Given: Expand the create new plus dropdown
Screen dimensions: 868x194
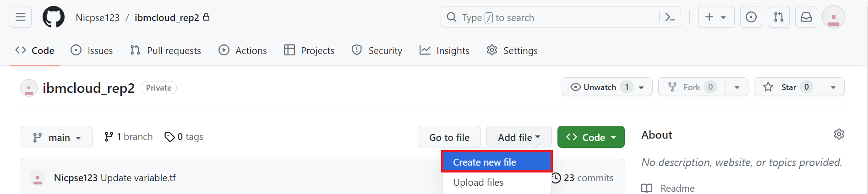Looking at the screenshot, I should pyautogui.click(x=716, y=17).
